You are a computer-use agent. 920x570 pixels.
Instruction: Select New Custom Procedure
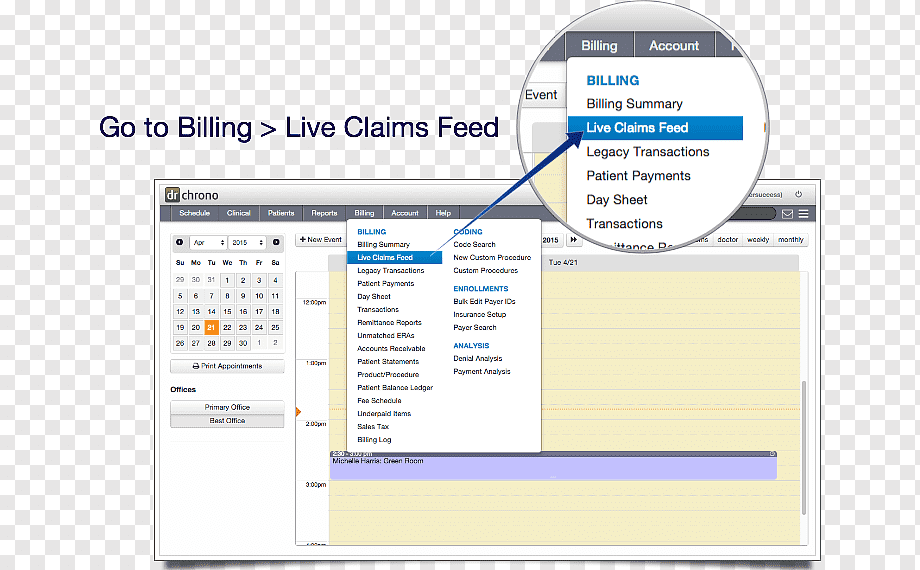click(x=492, y=257)
